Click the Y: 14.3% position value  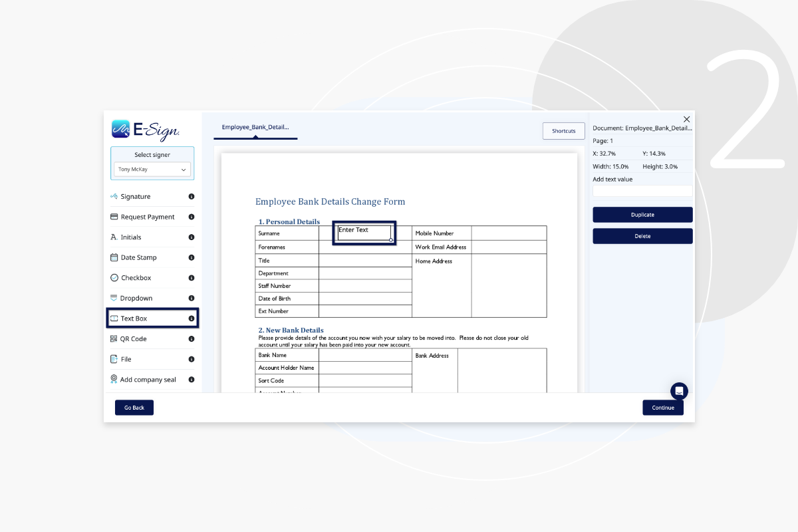click(x=654, y=154)
